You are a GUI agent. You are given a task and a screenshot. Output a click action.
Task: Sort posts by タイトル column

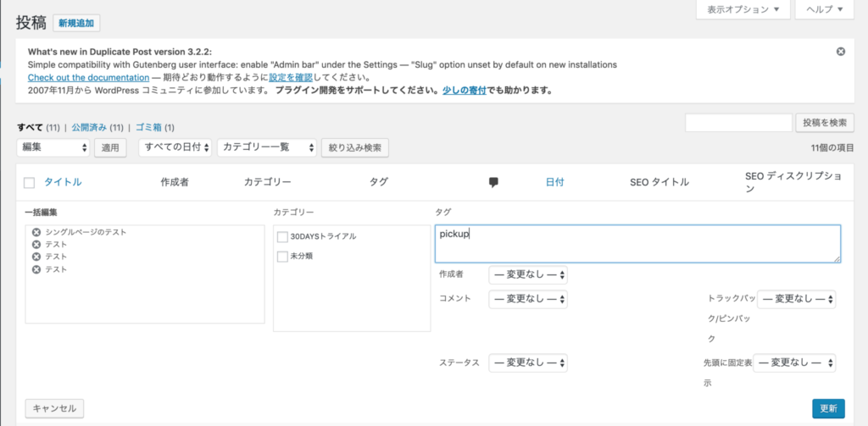tap(63, 182)
